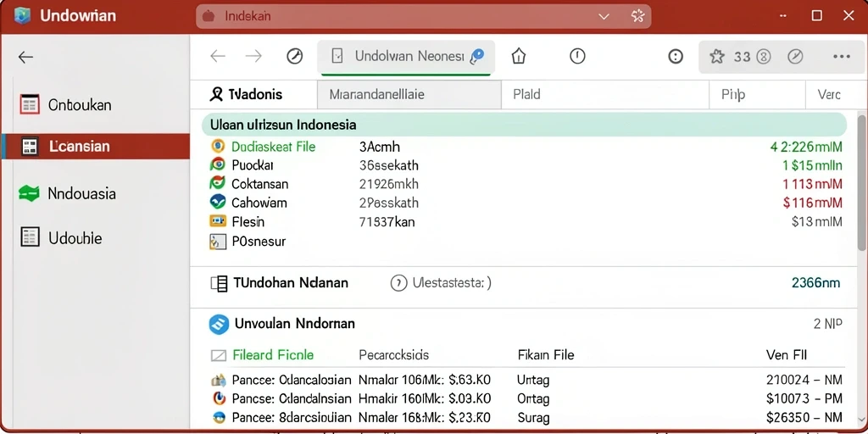Click the star icon in address bar
Screen dimensions: 868x434
637,16
